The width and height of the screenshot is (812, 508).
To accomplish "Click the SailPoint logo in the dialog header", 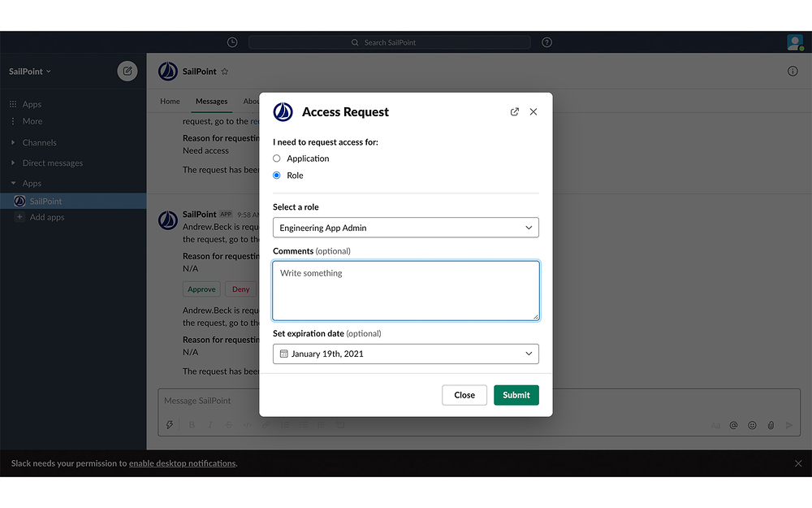I will point(283,112).
